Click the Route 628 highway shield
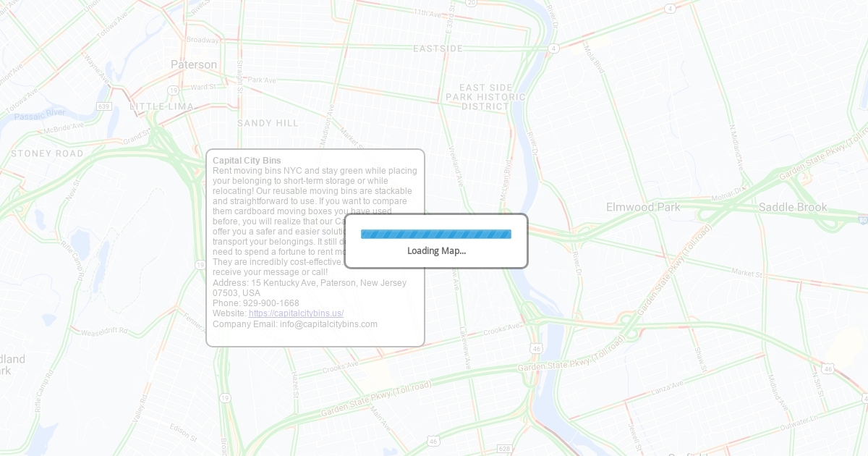 pos(504,449)
